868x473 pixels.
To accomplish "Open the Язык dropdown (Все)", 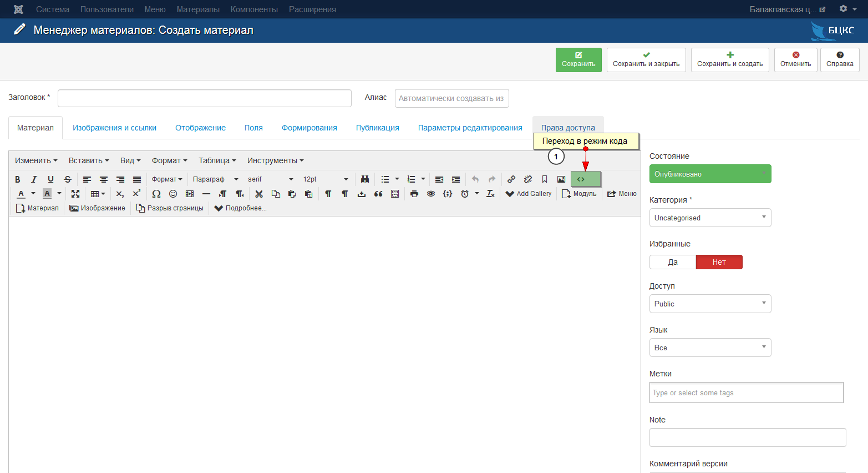I will click(x=710, y=348).
